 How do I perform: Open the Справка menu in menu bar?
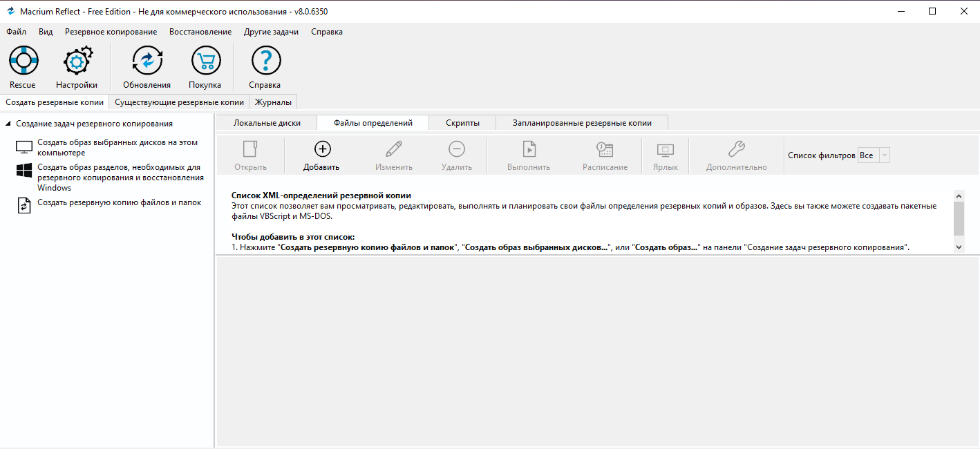(326, 32)
